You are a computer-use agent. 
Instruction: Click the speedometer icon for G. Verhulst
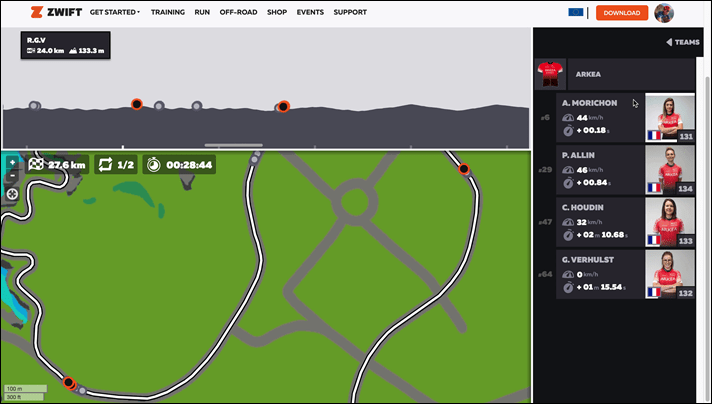click(568, 275)
